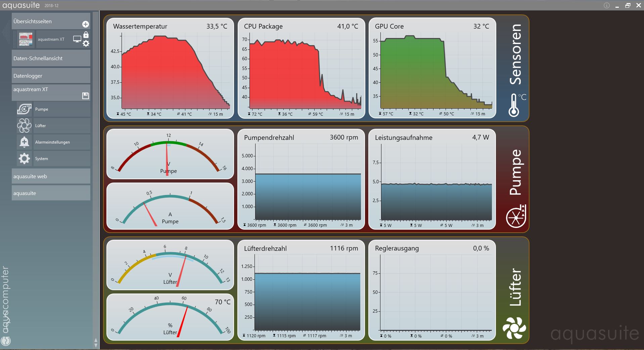
Task: Select the Pumpe settings icon in sidebar
Action: pyautogui.click(x=24, y=109)
